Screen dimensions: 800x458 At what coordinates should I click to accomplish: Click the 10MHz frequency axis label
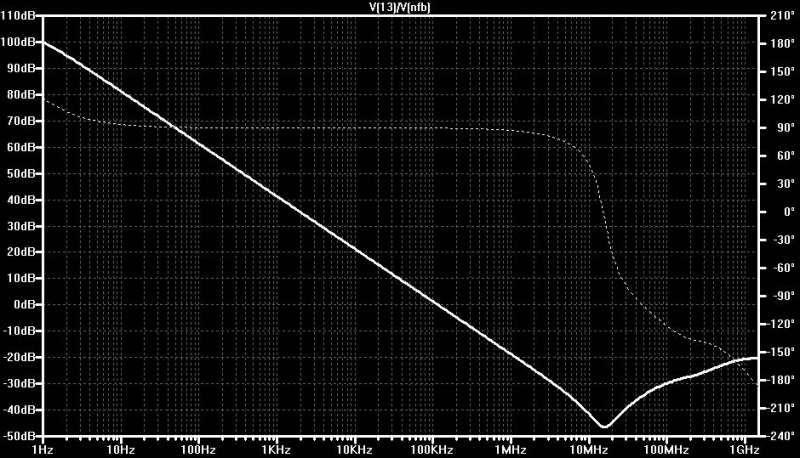(x=588, y=450)
